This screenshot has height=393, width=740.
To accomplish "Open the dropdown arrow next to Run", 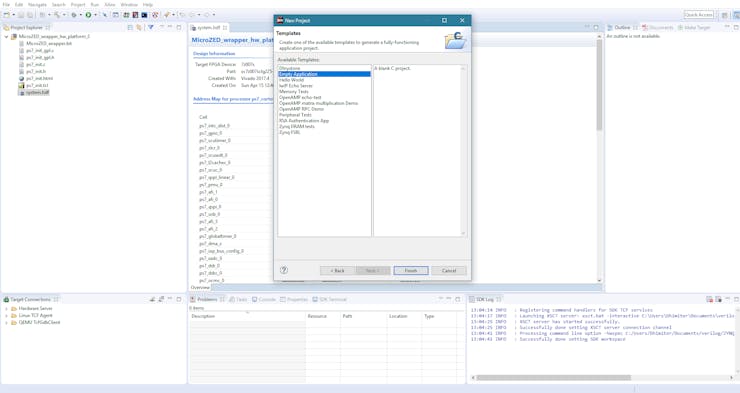I will pyautogui.click(x=95, y=15).
